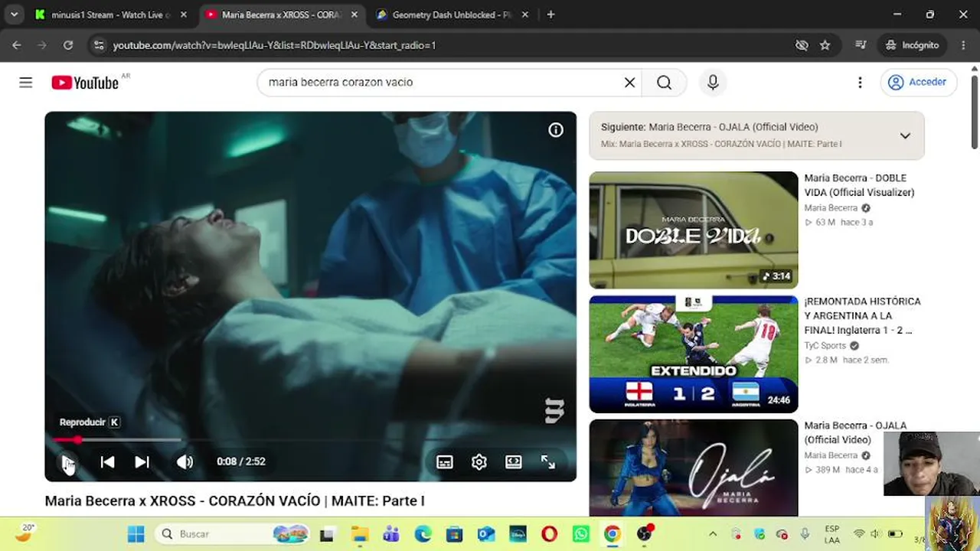Start voice search with the microphone icon
Viewport: 980px width, 551px height.
click(713, 83)
